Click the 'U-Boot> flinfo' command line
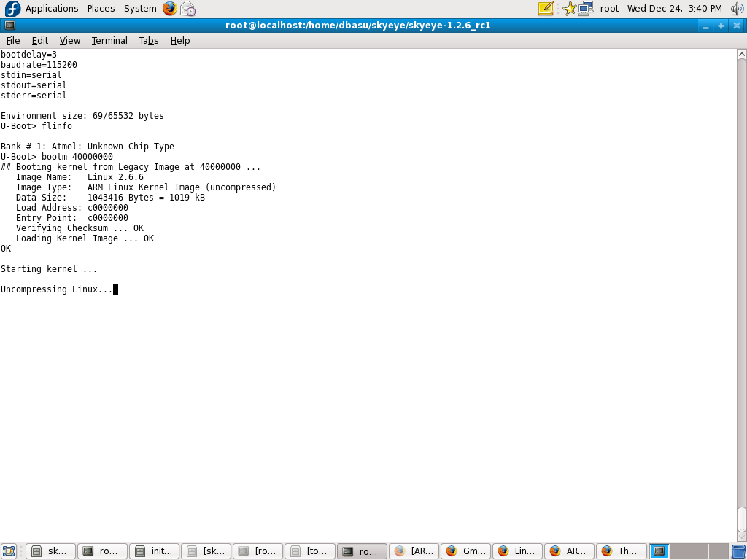Image resolution: width=747 pixels, height=560 pixels. (x=36, y=126)
